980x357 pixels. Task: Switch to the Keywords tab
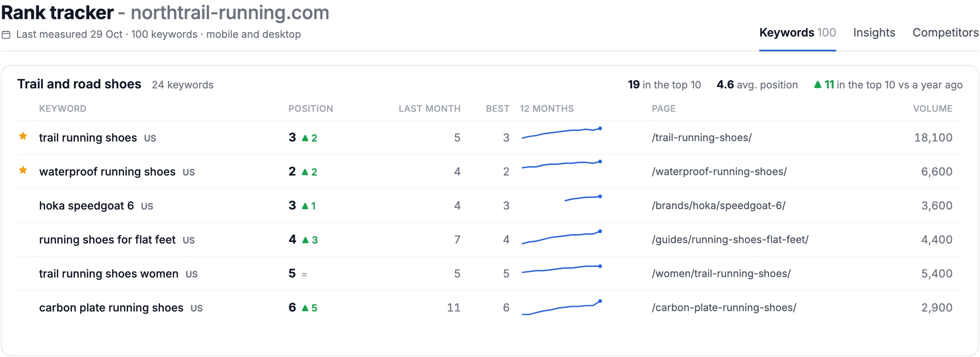pos(798,33)
